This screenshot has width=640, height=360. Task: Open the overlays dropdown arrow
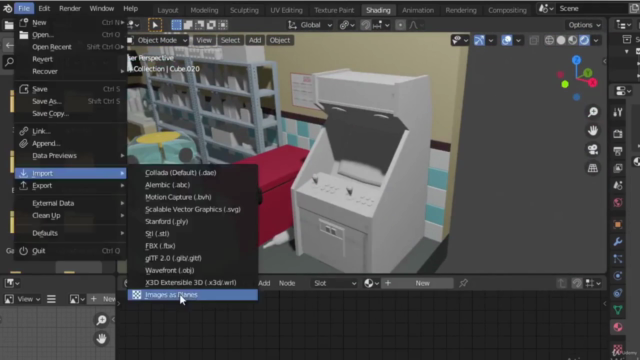pos(518,40)
